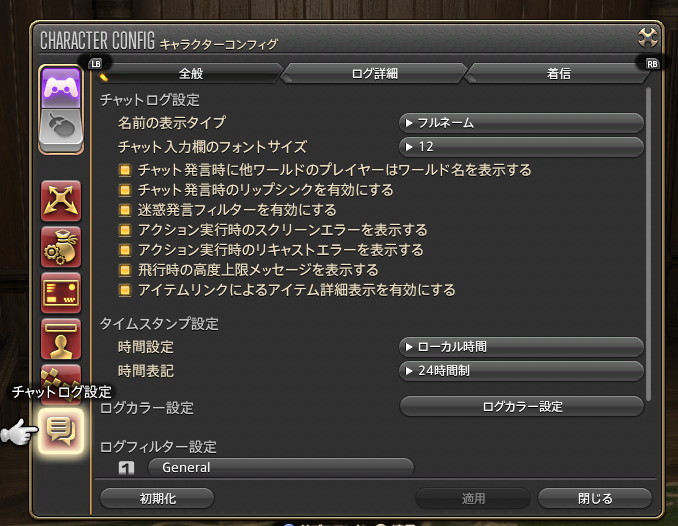Open the crossed arrows control settings icon
Image resolution: width=678 pixels, height=526 pixels.
pos(61,201)
